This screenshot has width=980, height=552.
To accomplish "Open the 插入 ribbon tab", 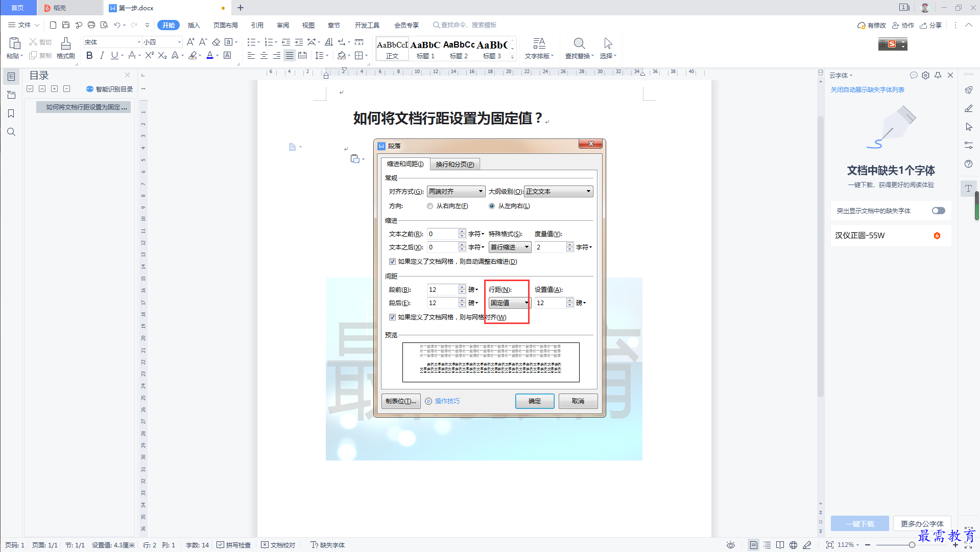I will coord(194,25).
